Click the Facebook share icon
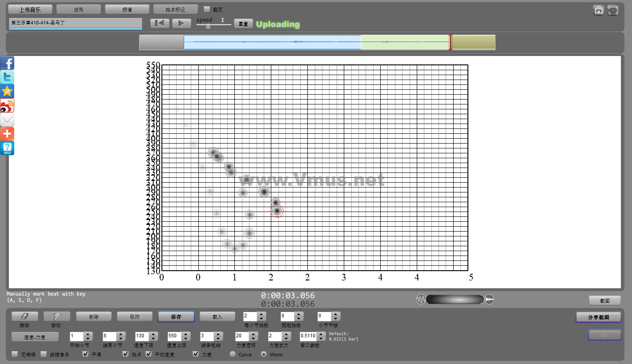Viewport: 632px width, 364px height. coord(7,63)
